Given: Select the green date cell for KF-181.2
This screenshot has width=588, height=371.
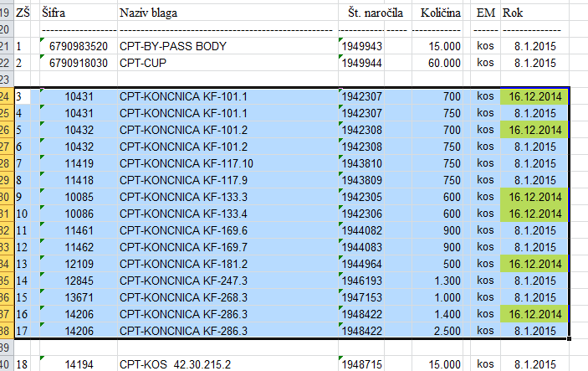Looking at the screenshot, I should click(534, 263).
